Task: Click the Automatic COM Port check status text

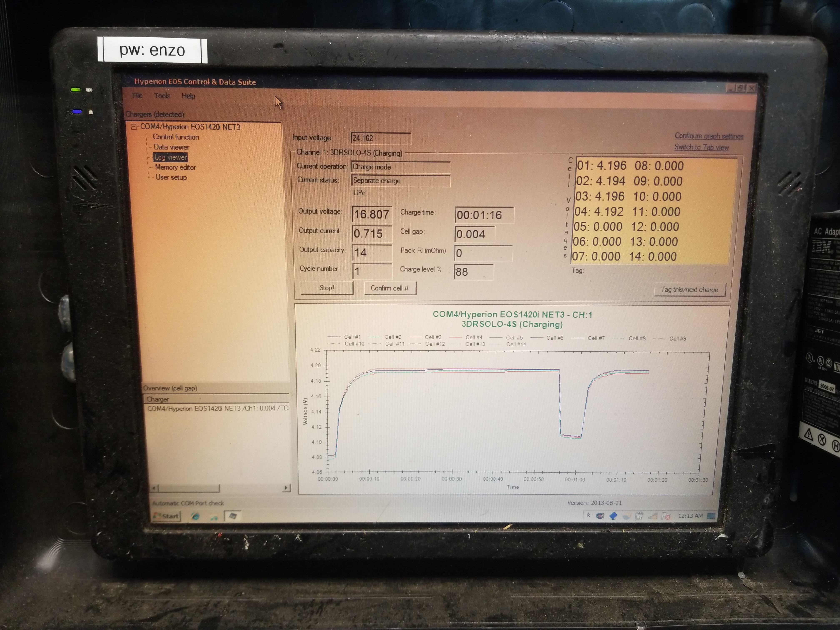Action: click(188, 503)
